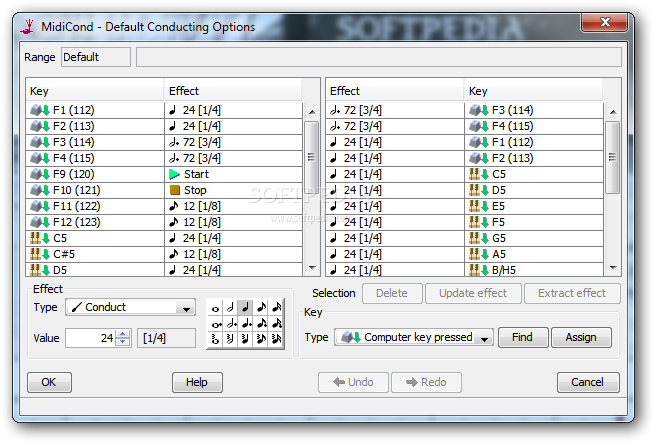
Task: Pick the triplet quarter note
Action: pyautogui.click(x=245, y=339)
